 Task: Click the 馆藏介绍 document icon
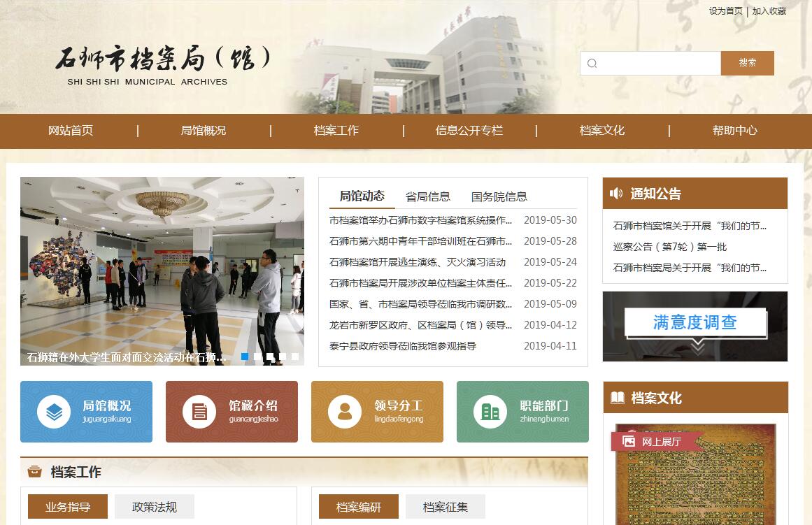point(199,412)
